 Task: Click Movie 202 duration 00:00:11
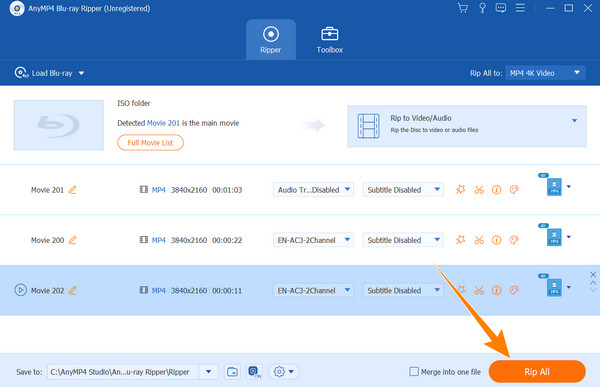[227, 291]
